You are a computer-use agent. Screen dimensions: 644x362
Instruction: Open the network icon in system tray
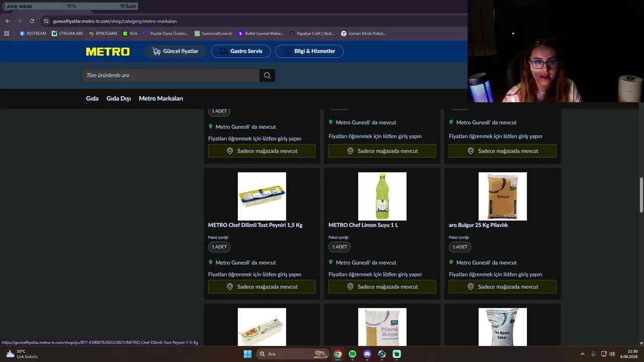point(604,354)
